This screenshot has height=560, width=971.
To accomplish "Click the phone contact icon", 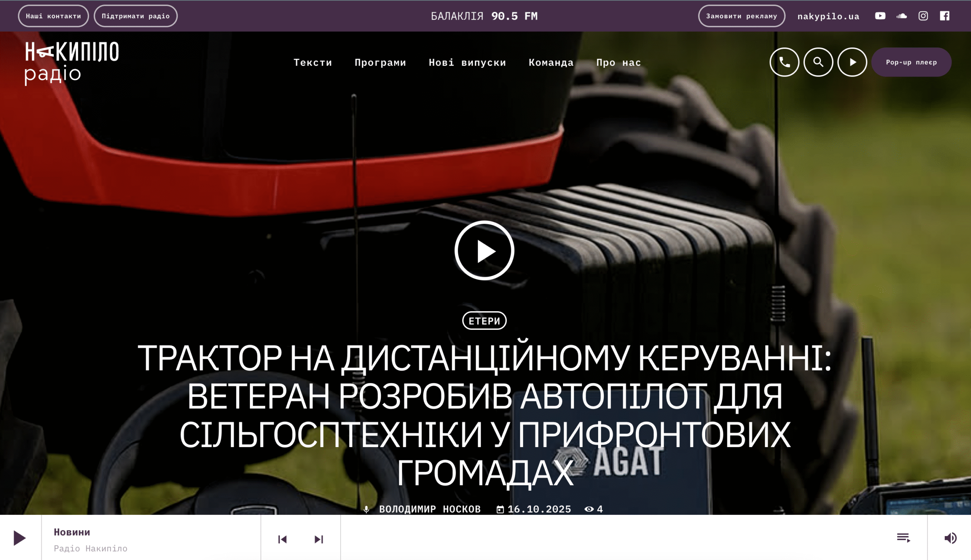I will (784, 62).
